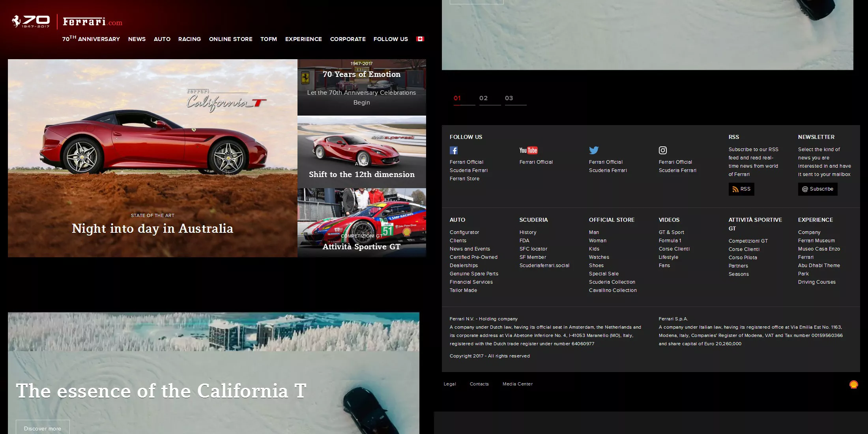Select the Canada flag country selector

420,39
